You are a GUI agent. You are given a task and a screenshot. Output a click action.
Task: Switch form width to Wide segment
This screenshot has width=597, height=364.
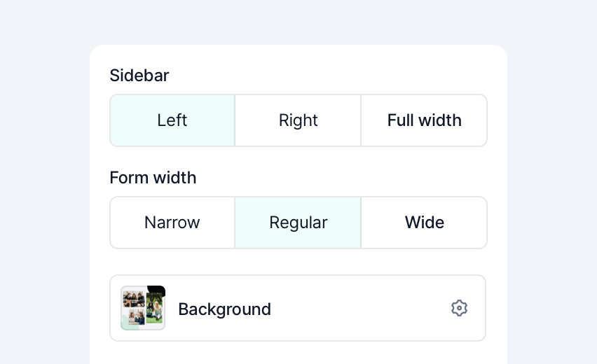tap(424, 223)
